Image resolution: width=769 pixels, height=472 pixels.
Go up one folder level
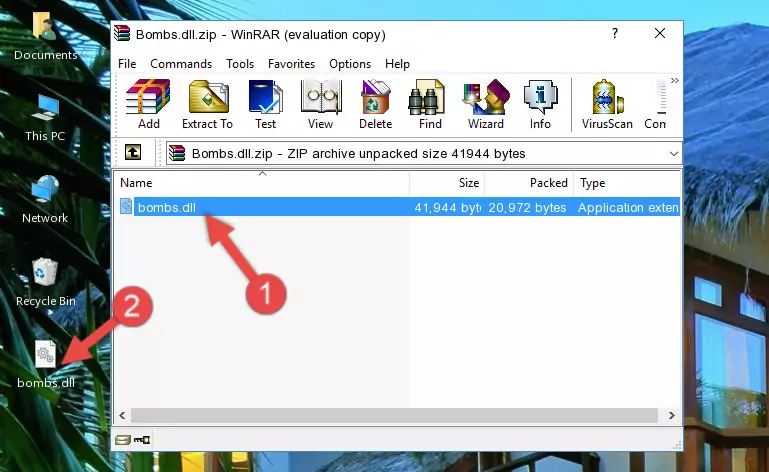pos(133,153)
